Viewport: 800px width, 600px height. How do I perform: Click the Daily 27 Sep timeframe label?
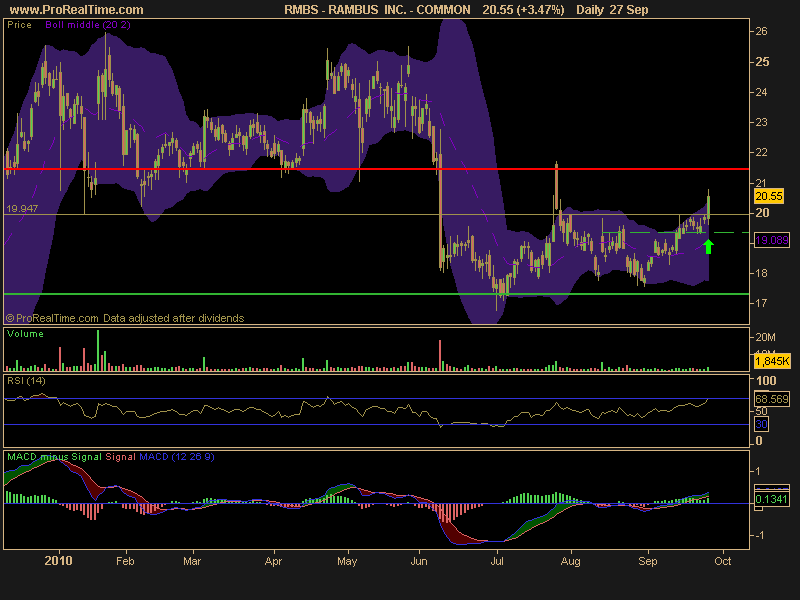coord(612,10)
